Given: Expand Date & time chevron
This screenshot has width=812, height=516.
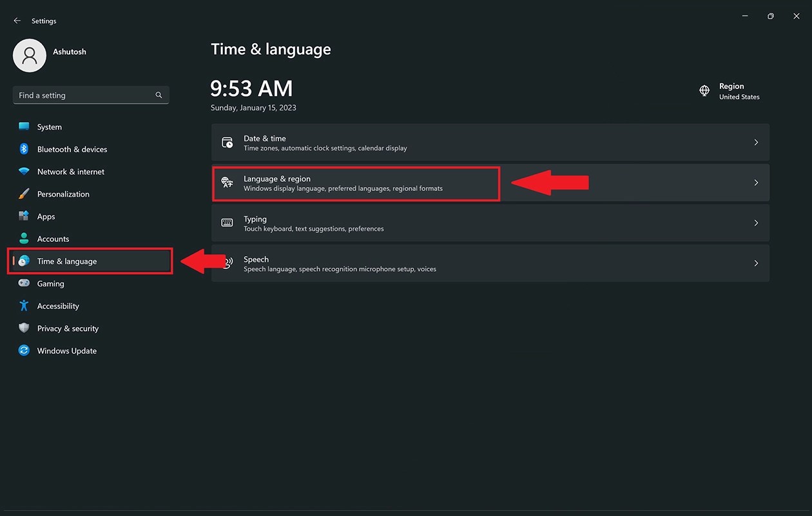Looking at the screenshot, I should pyautogui.click(x=756, y=143).
